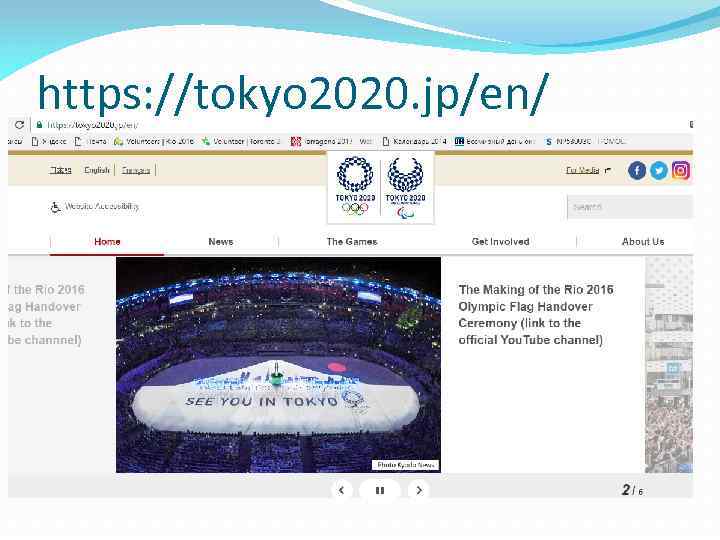
Task: Click into the site Search field
Action: [x=630, y=207]
